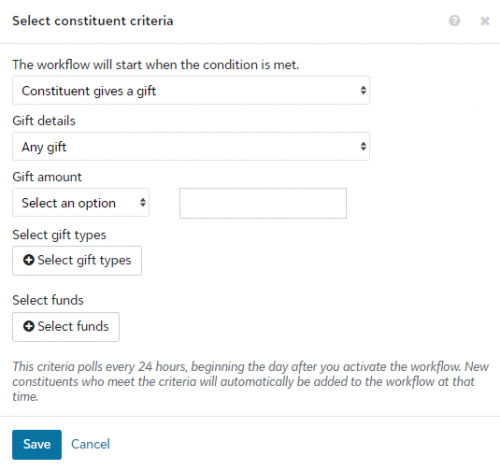Cancel and discard the criteria changes
This screenshot has width=500, height=470.
[x=90, y=444]
